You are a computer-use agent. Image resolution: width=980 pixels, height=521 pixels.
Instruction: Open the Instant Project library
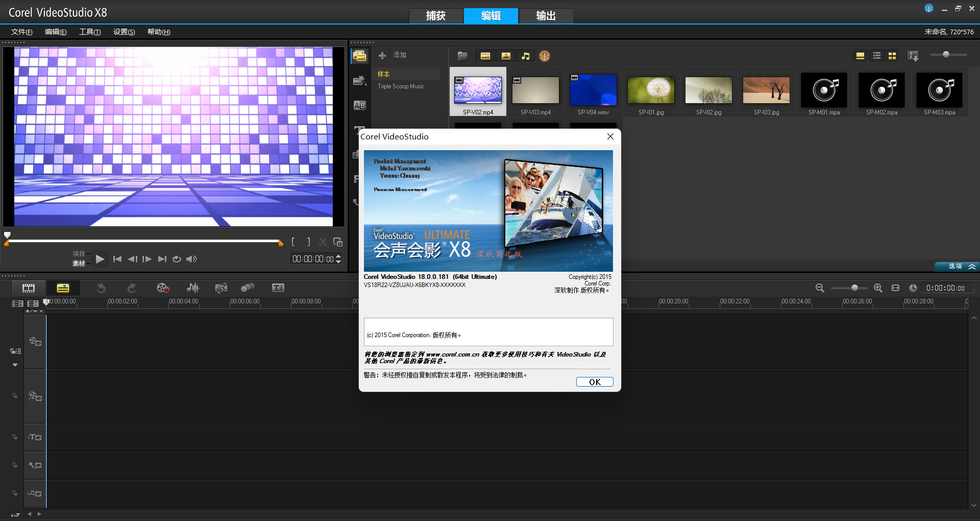pos(360,80)
